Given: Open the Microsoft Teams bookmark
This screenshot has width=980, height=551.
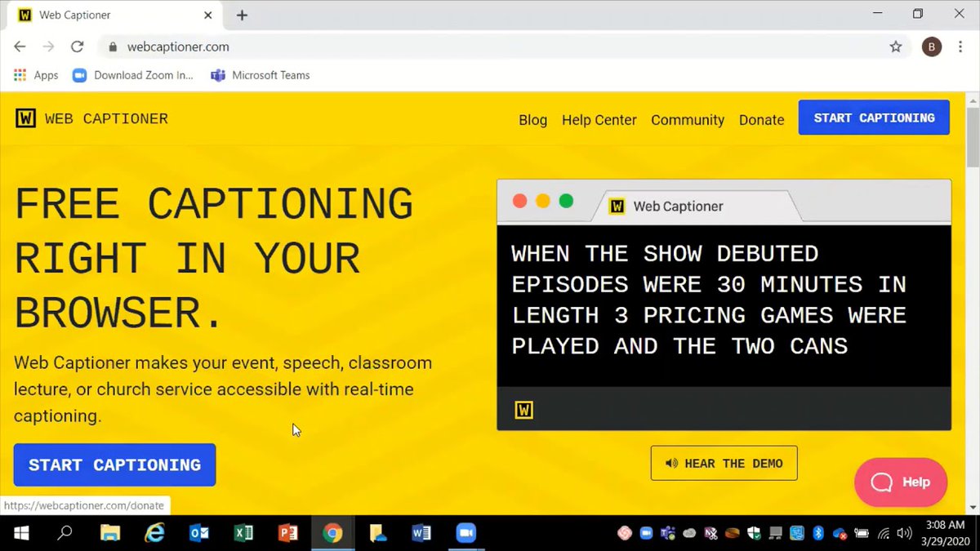Looking at the screenshot, I should [x=261, y=75].
